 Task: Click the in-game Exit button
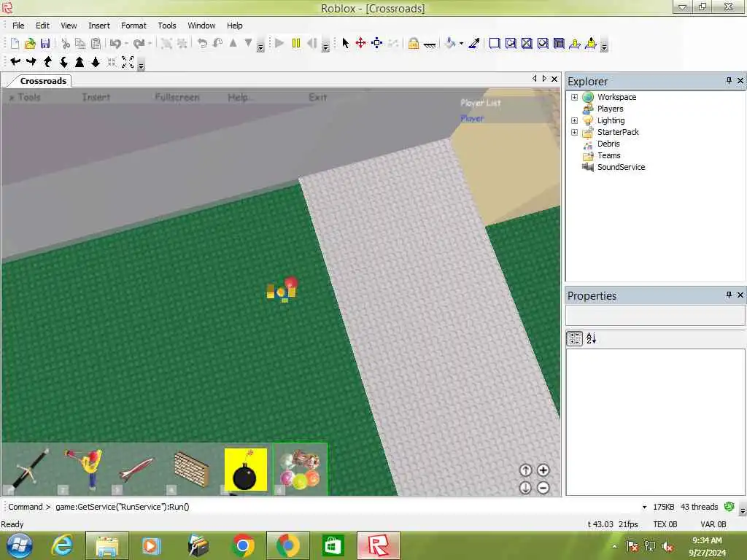pos(318,97)
